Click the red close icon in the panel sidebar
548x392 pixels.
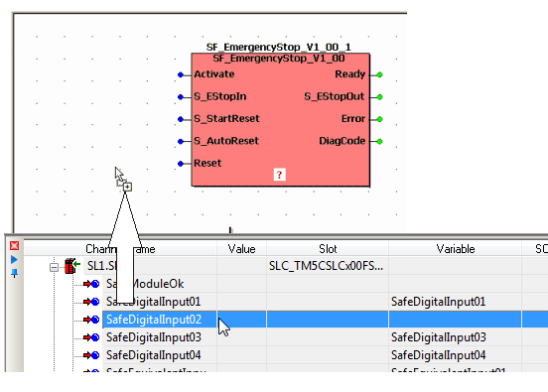coord(14,246)
